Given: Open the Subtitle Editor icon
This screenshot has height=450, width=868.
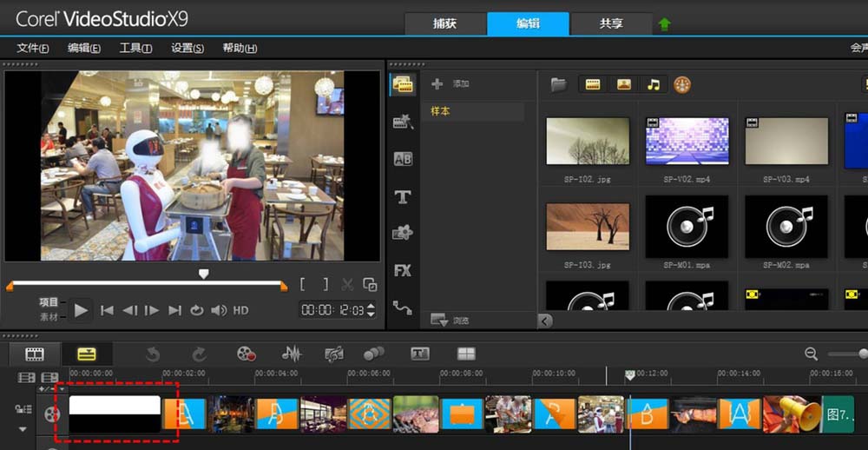Looking at the screenshot, I should point(420,354).
